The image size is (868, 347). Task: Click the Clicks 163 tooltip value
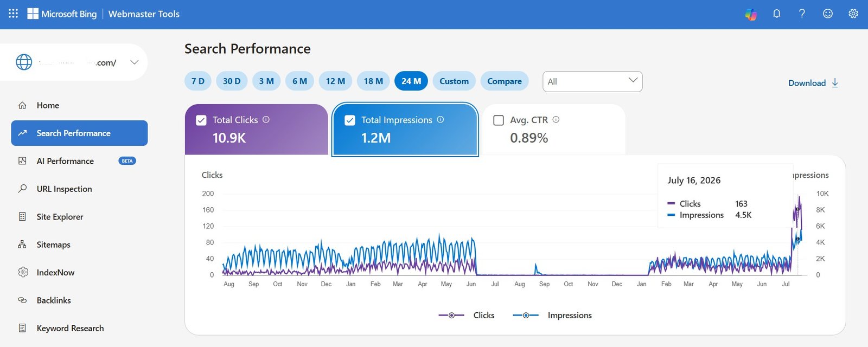tap(741, 204)
